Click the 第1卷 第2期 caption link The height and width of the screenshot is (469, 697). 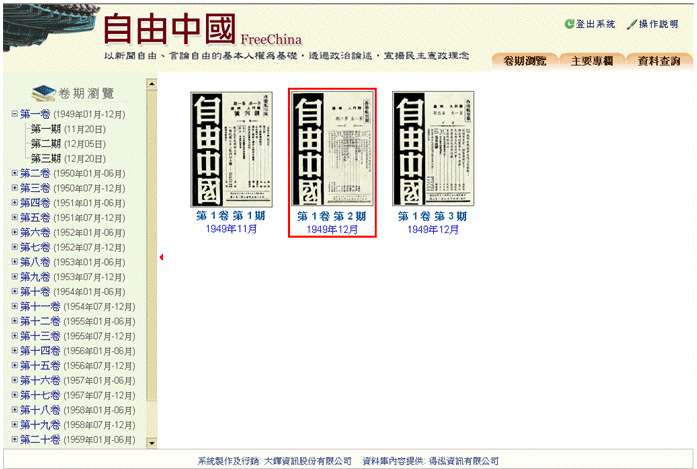click(332, 216)
